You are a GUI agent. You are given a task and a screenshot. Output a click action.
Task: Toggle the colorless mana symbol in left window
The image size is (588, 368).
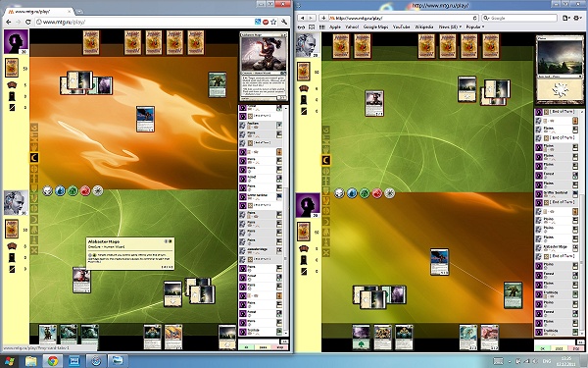point(97,191)
